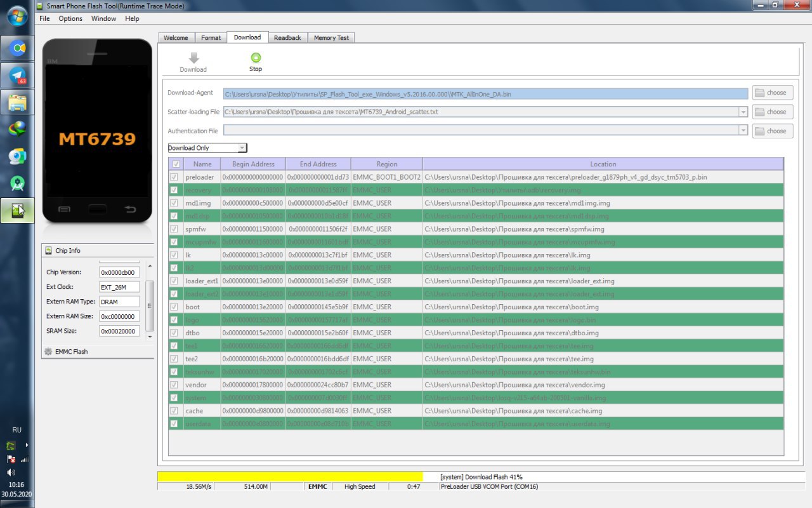Click the Download arrow icon
This screenshot has height=508, width=812.
[193, 57]
